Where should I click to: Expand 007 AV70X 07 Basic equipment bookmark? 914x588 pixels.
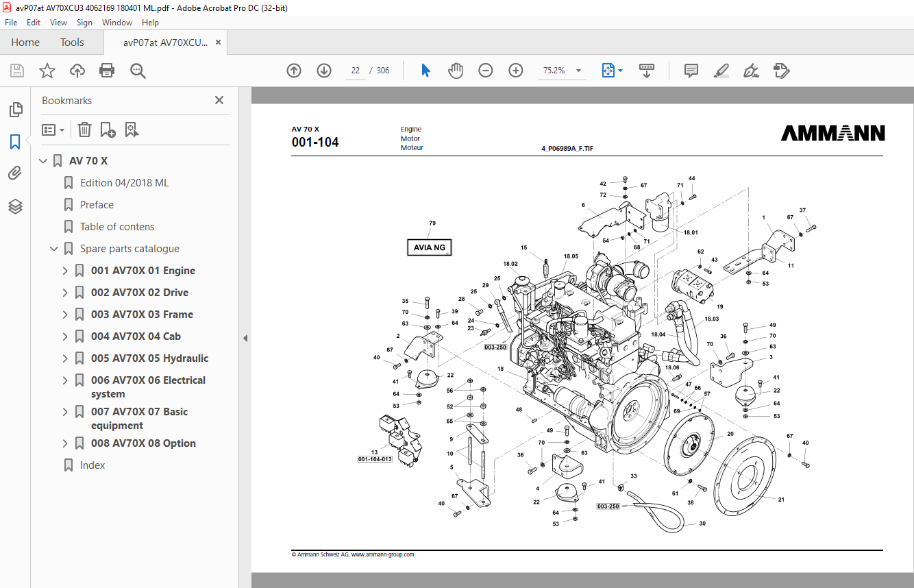pyautogui.click(x=65, y=412)
